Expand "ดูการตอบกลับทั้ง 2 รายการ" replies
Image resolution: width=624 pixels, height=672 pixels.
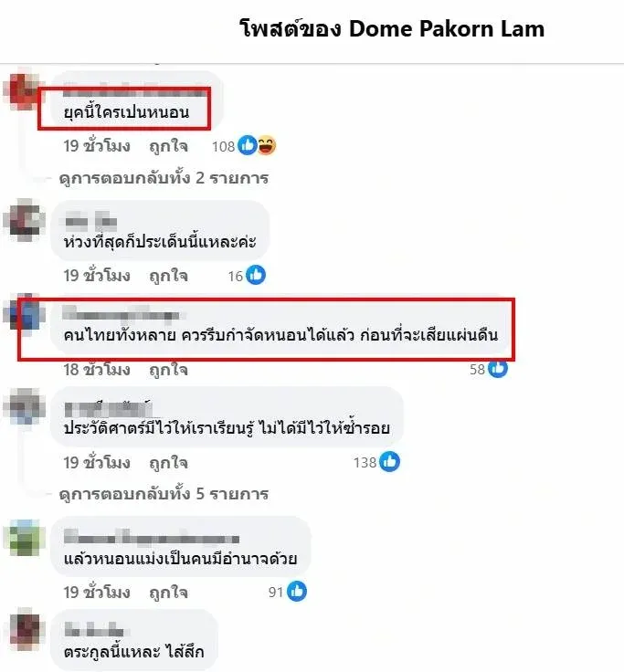164,178
